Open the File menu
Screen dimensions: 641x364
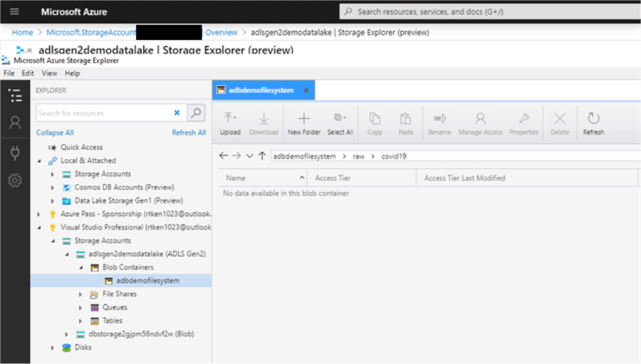tap(9, 73)
